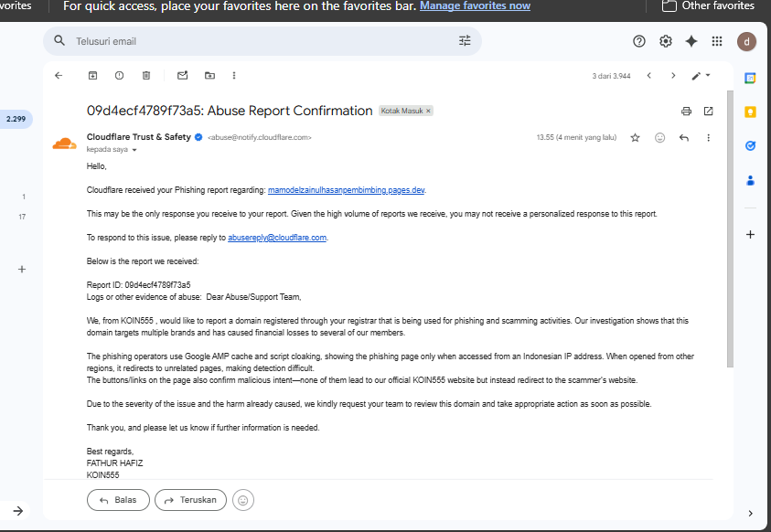Viewport: 771px width, 532px height.
Task: Get add-ons with plus icon
Action: coord(750,234)
